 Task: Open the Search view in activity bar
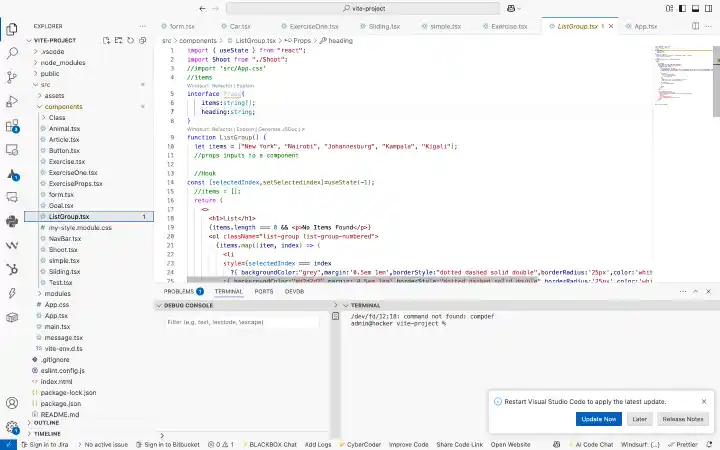pos(12,53)
